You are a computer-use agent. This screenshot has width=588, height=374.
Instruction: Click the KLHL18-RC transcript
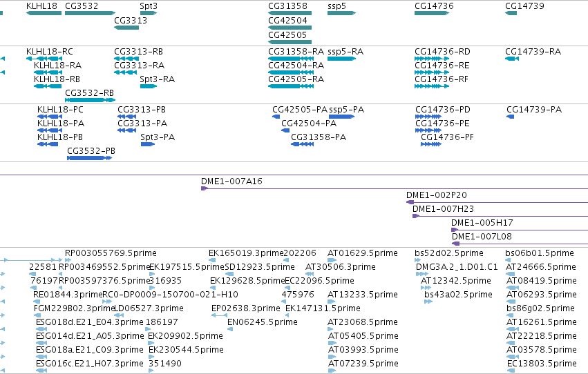(x=44, y=59)
